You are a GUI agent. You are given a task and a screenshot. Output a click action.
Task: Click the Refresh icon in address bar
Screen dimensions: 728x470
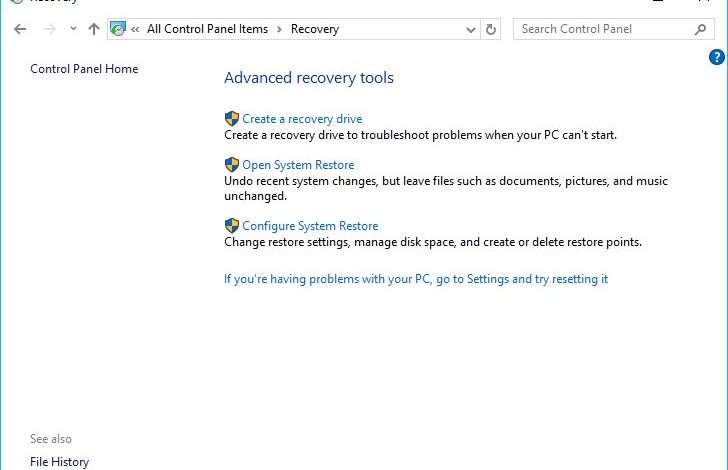[490, 29]
